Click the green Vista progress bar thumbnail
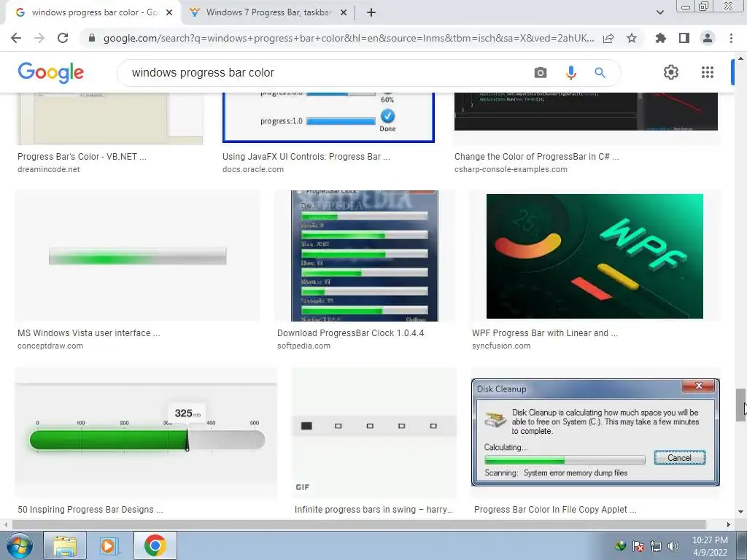 pyautogui.click(x=138, y=256)
